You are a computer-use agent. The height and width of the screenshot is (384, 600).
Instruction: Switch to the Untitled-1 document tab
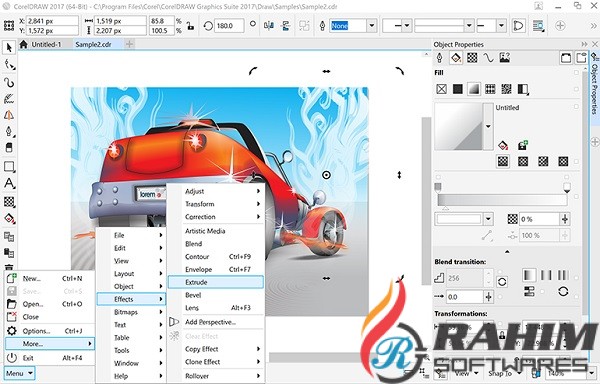coord(46,44)
